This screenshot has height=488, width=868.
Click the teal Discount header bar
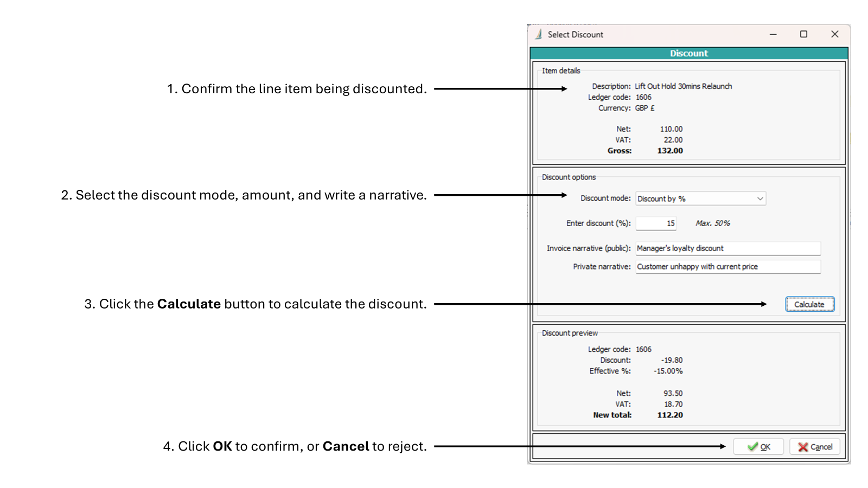[x=688, y=53]
